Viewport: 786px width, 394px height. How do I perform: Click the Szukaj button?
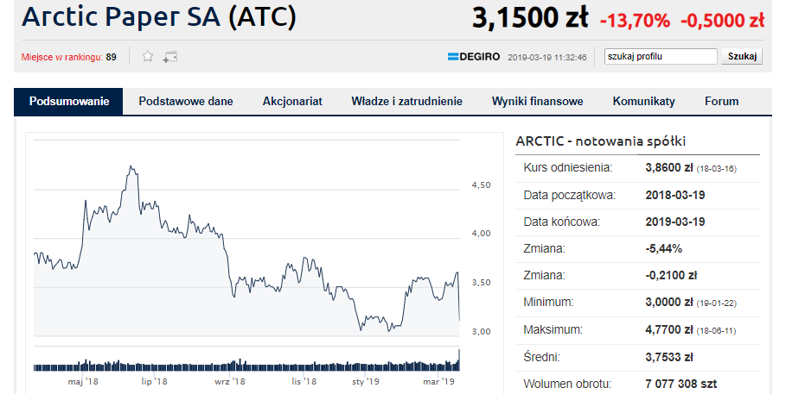(742, 57)
